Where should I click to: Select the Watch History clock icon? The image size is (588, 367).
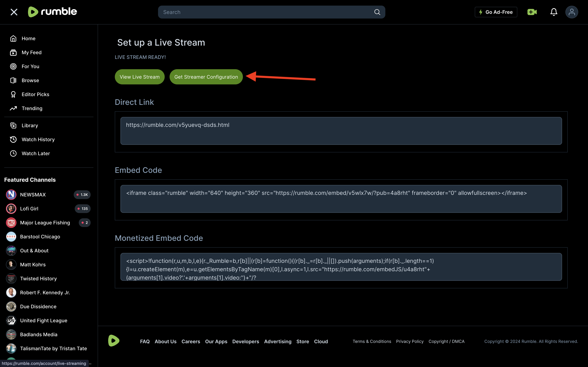click(x=13, y=139)
